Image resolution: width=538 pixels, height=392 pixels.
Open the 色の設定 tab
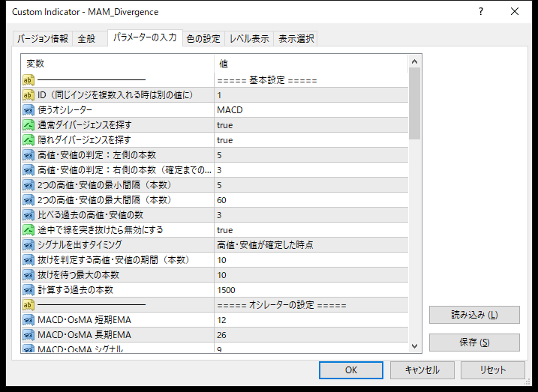click(203, 38)
